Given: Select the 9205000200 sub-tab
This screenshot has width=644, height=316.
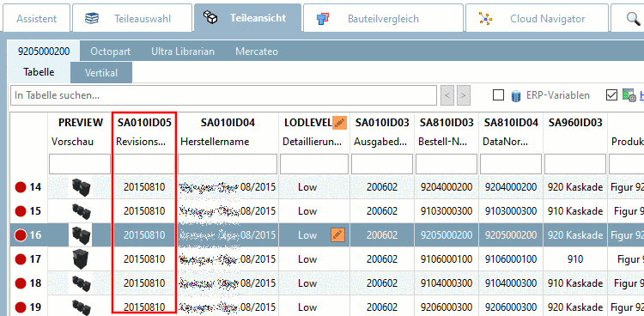Looking at the screenshot, I should pyautogui.click(x=44, y=52).
